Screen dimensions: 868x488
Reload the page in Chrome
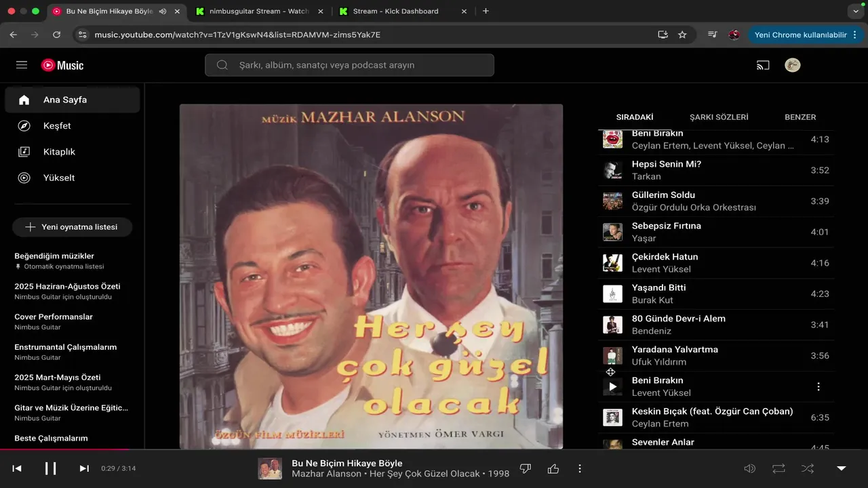[56, 35]
